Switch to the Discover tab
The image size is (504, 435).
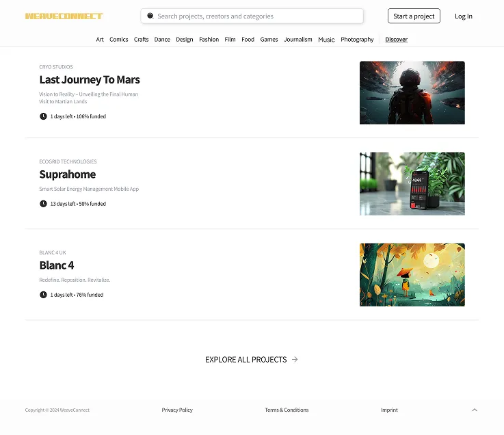pos(396,40)
